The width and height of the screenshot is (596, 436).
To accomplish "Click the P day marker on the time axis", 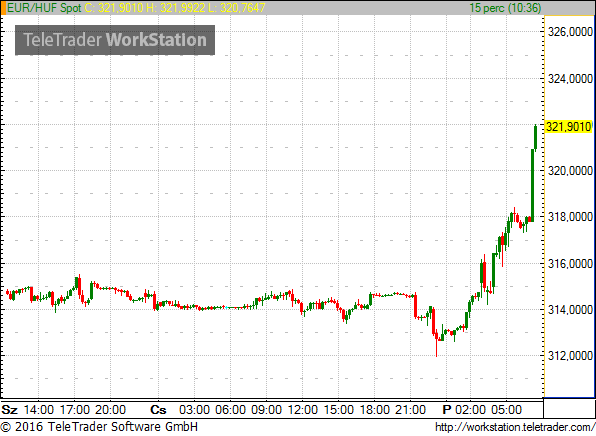I will 447,410.
